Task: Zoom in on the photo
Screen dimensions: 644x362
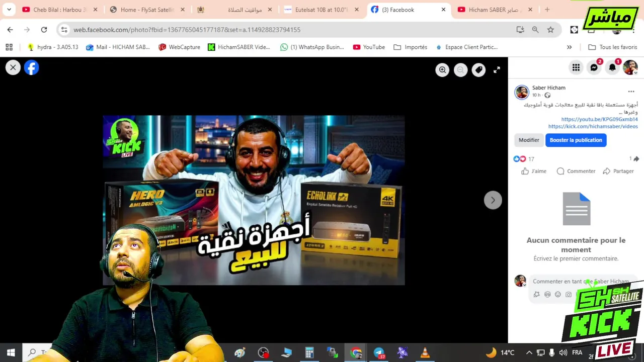Action: pyautogui.click(x=442, y=70)
